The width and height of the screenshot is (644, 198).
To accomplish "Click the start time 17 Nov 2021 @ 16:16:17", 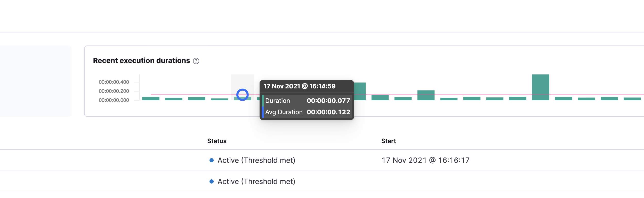I will 425,160.
